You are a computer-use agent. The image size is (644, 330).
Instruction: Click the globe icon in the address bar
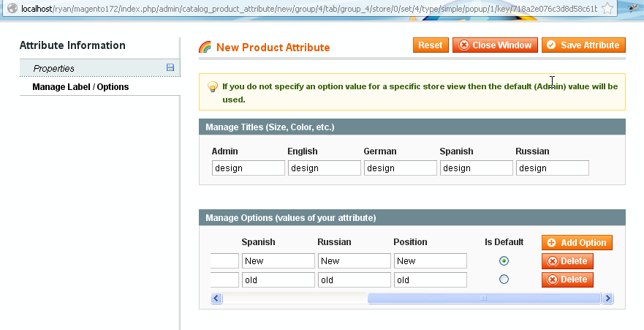click(12, 9)
